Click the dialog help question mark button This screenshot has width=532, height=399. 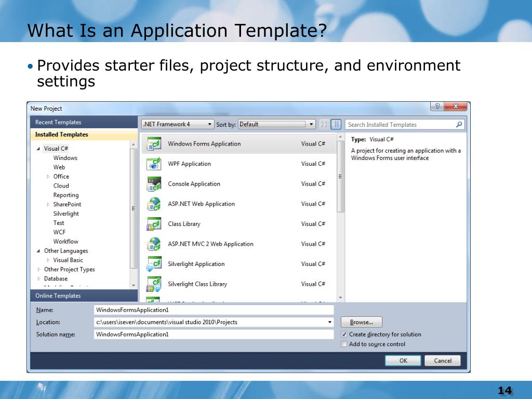(437, 106)
